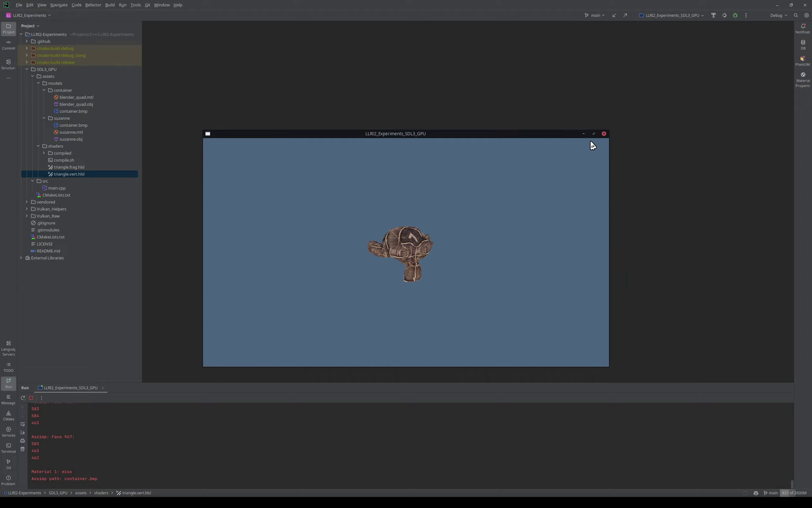Rerun the program with the rerun icon

point(23,398)
